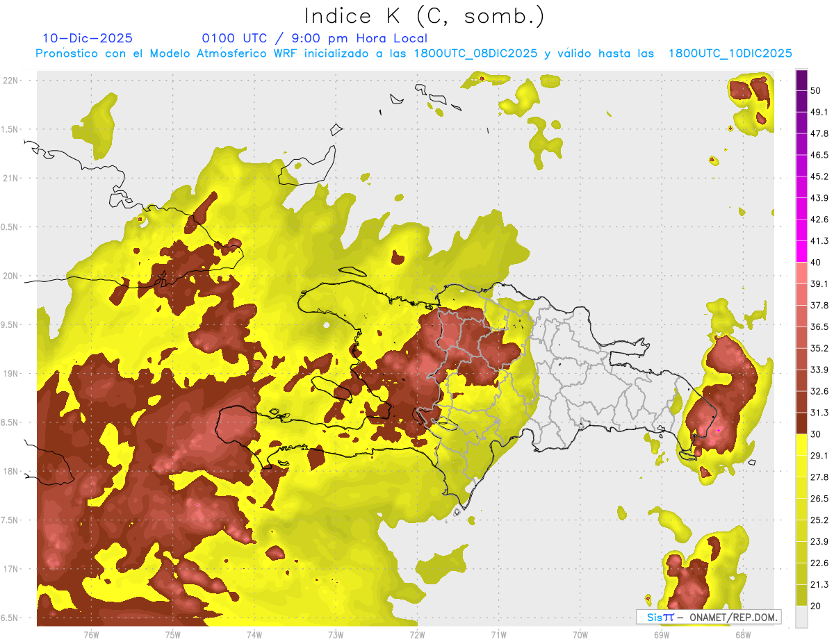Select the "33.9" colorbar value
This screenshot has height=644, width=834.
(819, 370)
